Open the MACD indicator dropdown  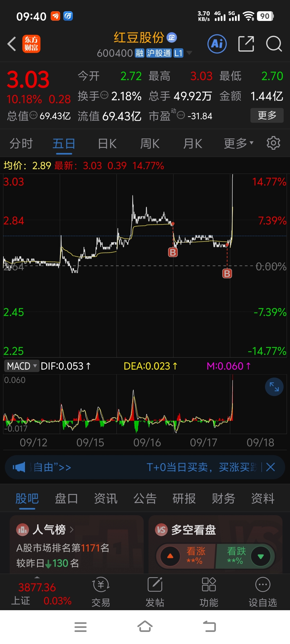coord(22,366)
